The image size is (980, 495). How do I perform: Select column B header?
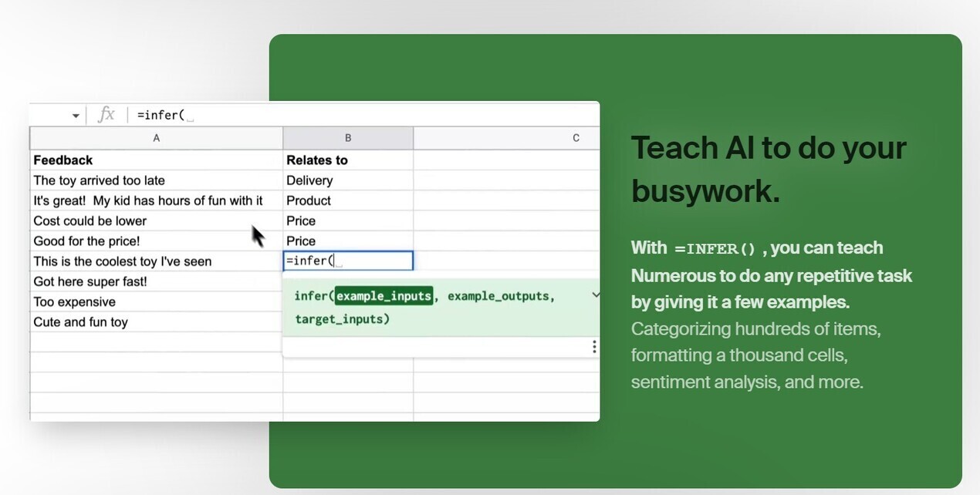[347, 138]
